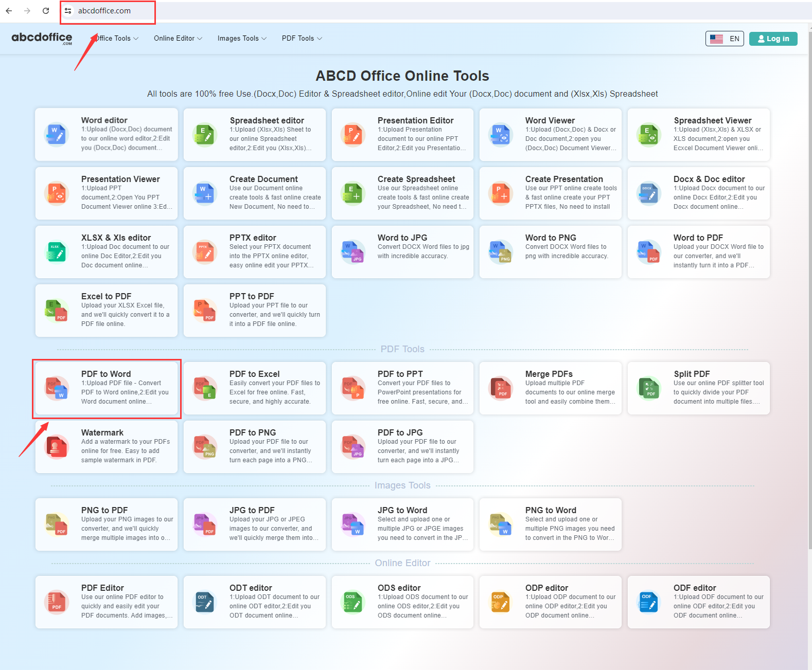Click the 'Online Editor' section label
812x670 pixels.
[402, 563]
